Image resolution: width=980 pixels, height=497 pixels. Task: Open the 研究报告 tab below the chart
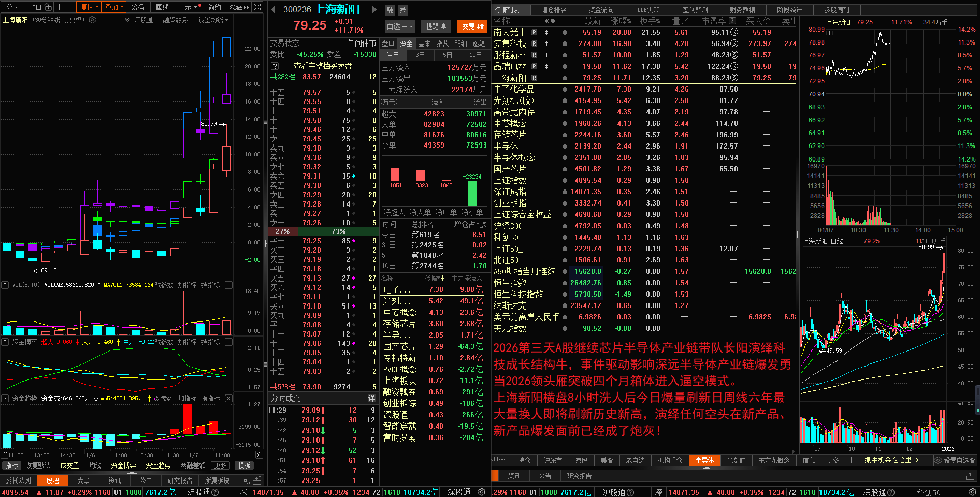[180, 480]
